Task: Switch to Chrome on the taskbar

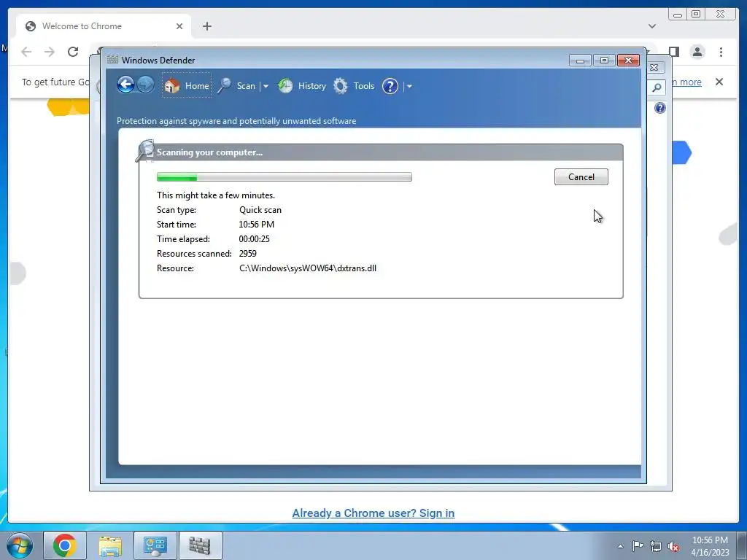Action: click(65, 545)
